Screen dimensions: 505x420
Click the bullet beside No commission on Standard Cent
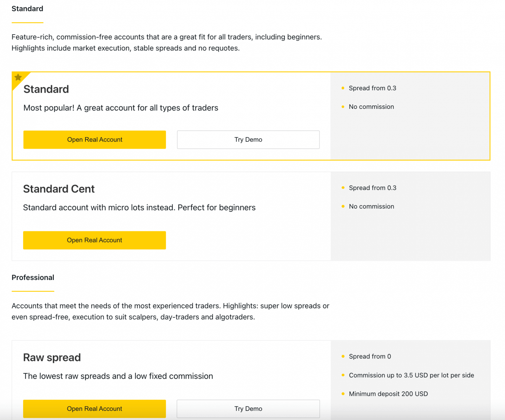(x=343, y=206)
